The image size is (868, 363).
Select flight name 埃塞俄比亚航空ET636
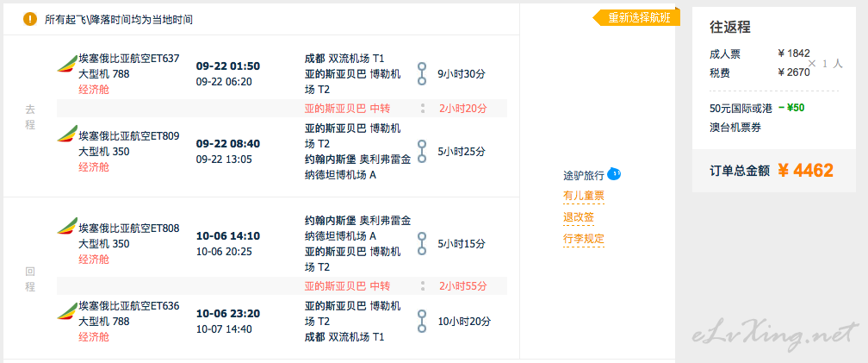pyautogui.click(x=129, y=306)
